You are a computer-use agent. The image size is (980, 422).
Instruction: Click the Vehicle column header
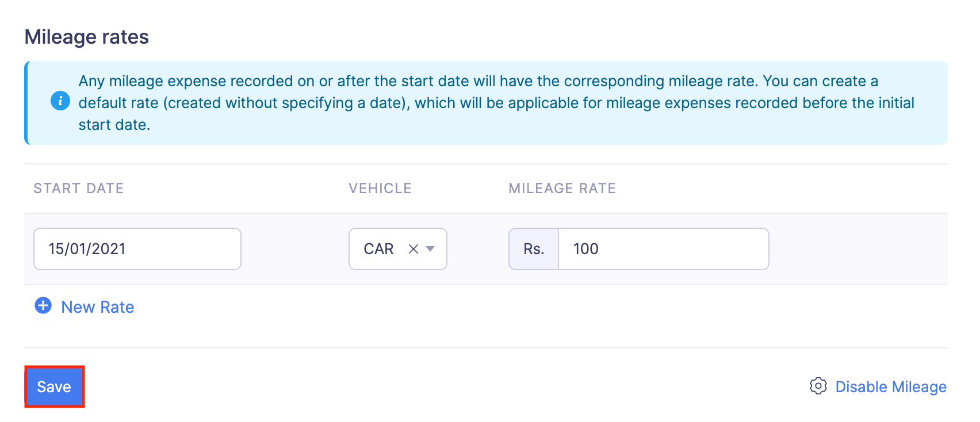pos(380,188)
